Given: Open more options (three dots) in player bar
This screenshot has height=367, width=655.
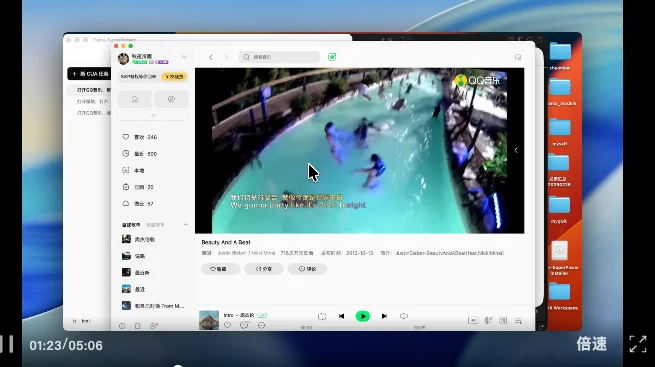Looking at the screenshot, I should 261,325.
